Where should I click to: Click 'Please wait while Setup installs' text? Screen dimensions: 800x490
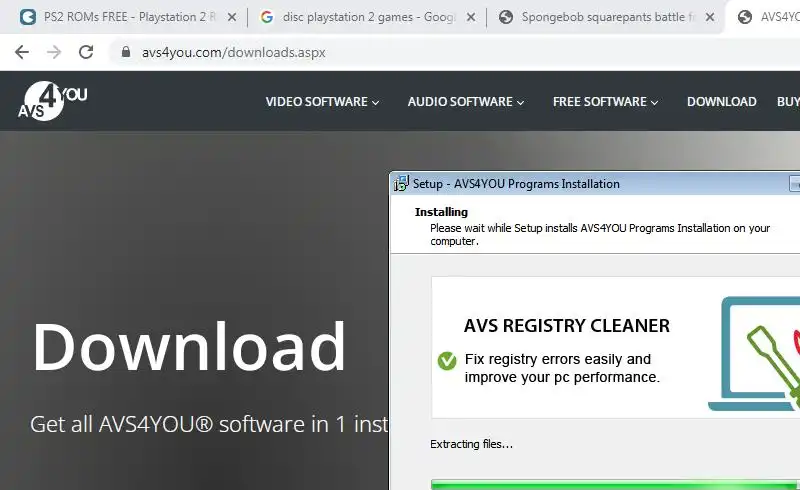tap(599, 234)
